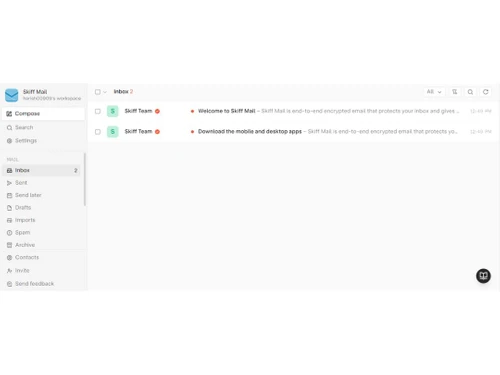The height and width of the screenshot is (375, 500).
Task: Click the Archive box icon
Action: [9, 245]
